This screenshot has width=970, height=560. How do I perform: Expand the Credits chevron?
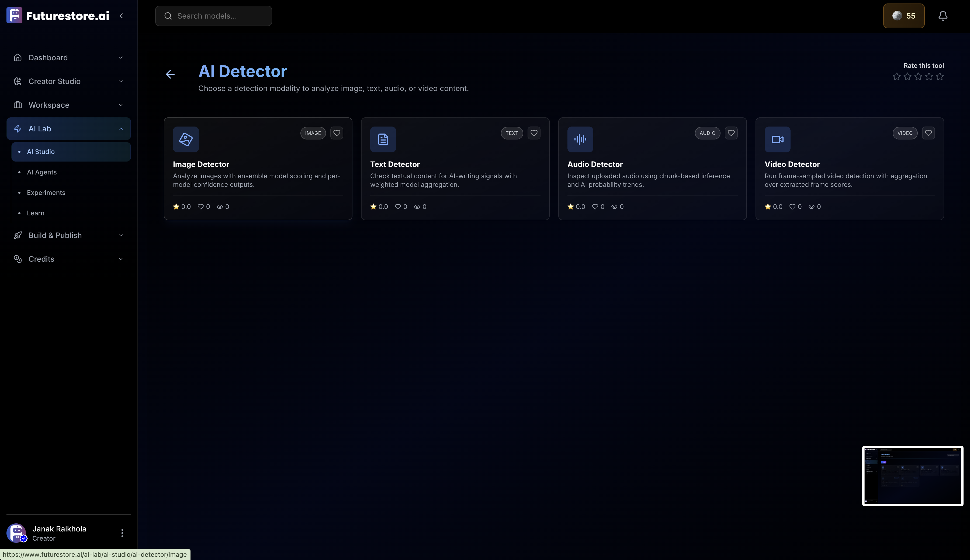click(120, 259)
